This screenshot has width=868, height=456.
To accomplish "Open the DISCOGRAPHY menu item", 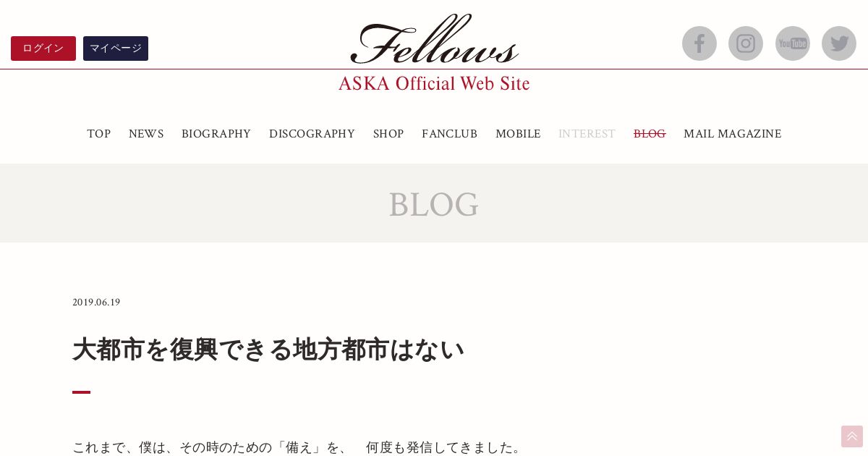I will [312, 134].
